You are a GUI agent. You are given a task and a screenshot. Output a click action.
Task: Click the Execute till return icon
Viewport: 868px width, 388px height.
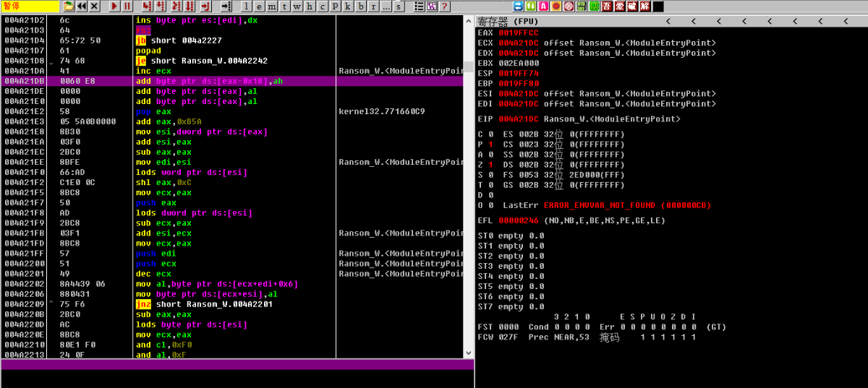point(205,7)
